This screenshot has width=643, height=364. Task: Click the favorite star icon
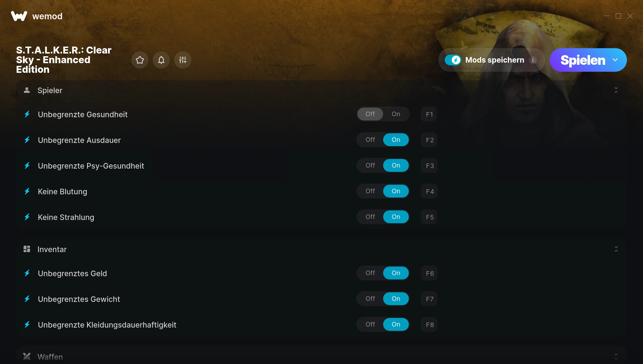(x=140, y=60)
